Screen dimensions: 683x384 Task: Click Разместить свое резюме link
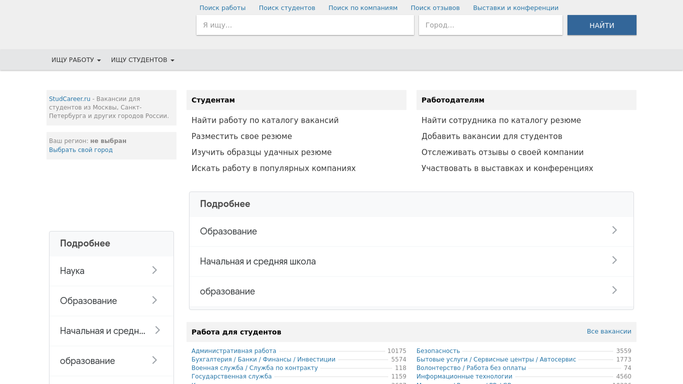(x=241, y=136)
